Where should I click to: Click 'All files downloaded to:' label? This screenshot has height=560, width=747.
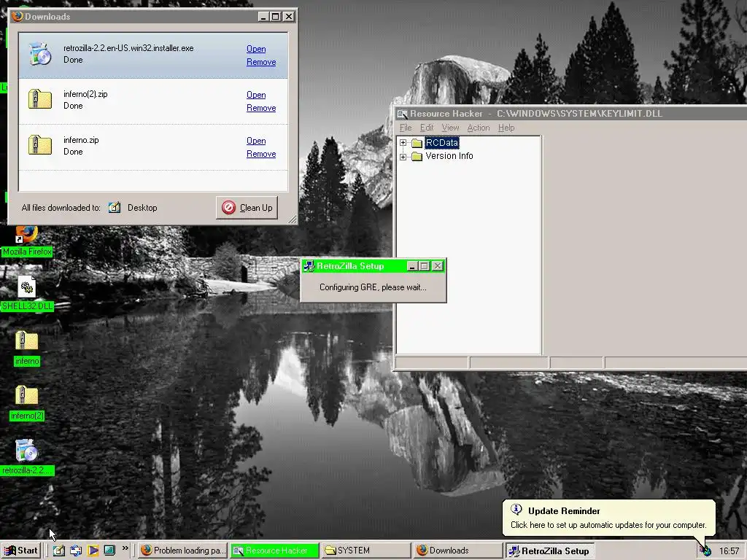tap(61, 208)
